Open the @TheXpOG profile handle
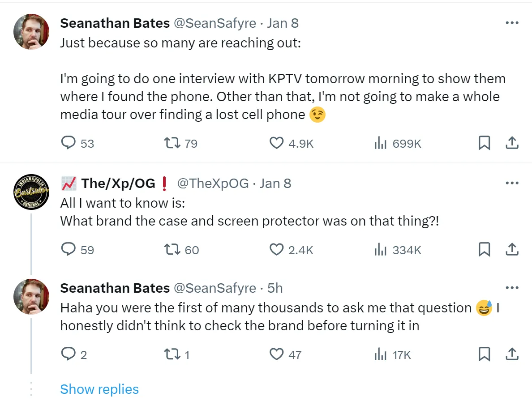The height and width of the screenshot is (401, 532). click(x=213, y=183)
